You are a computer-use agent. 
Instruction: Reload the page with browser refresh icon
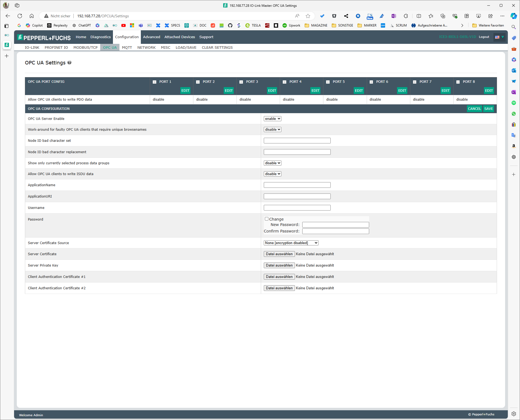coord(20,16)
